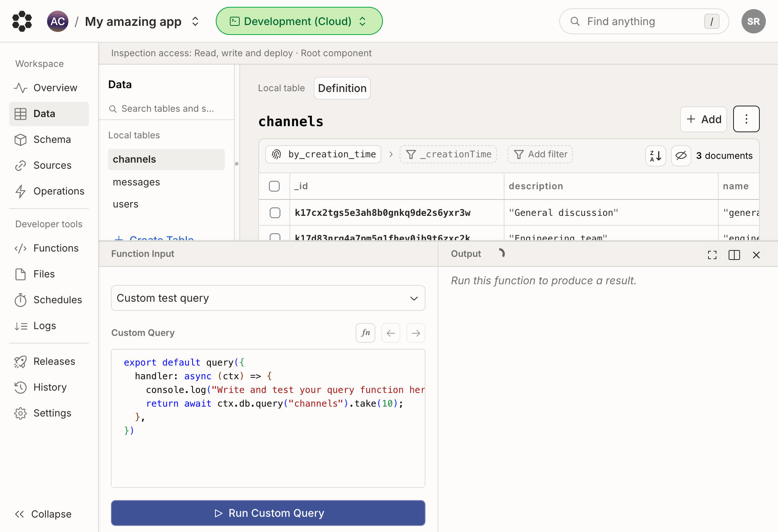
Task: Click the Search tables input
Action: (x=166, y=109)
